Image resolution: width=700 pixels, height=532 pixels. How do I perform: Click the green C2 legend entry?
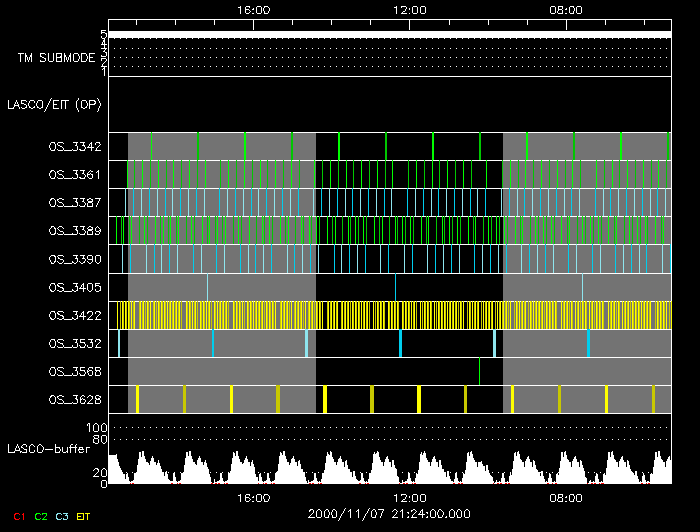point(41,515)
